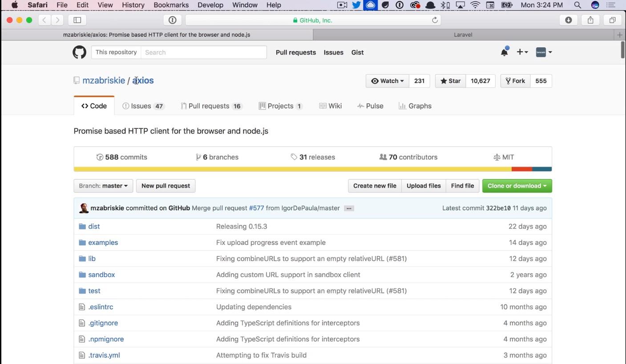This screenshot has width=626, height=364.
Task: Click Safari's sidebar toggle icon
Action: click(x=77, y=20)
